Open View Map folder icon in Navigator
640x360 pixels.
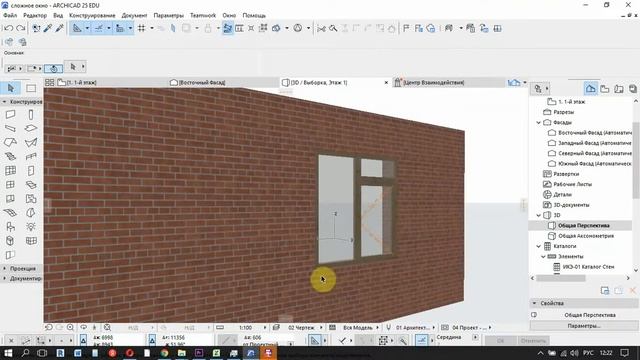tap(605, 89)
